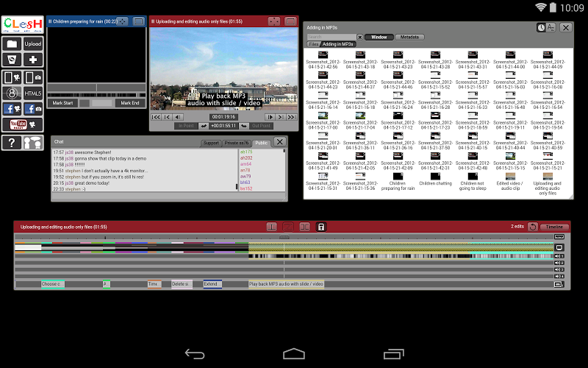The width and height of the screenshot is (588, 368).
Task: Toggle the timeline lock icon
Action: pos(321,227)
